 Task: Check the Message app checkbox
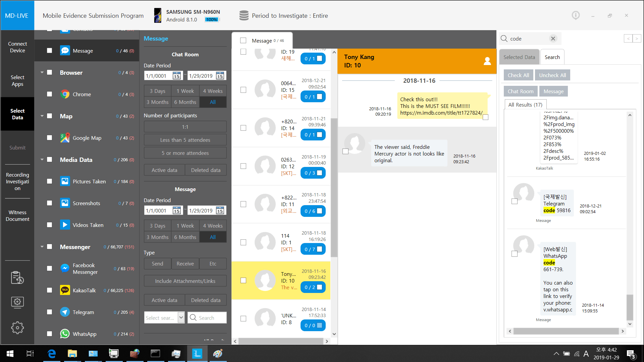coord(50,50)
